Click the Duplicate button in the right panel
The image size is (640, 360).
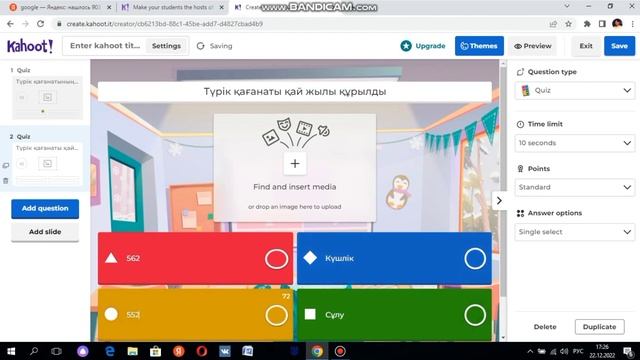pyautogui.click(x=599, y=327)
